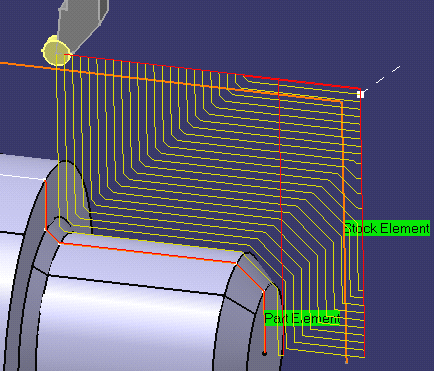Select the red vertical profile line below right chamfer
Image resolution: width=434 pixels, height=371 pixels.
264,322
